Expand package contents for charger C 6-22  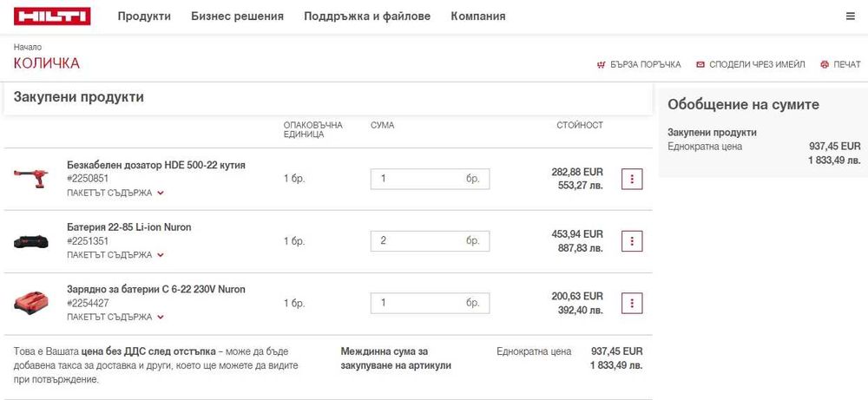[x=115, y=317]
